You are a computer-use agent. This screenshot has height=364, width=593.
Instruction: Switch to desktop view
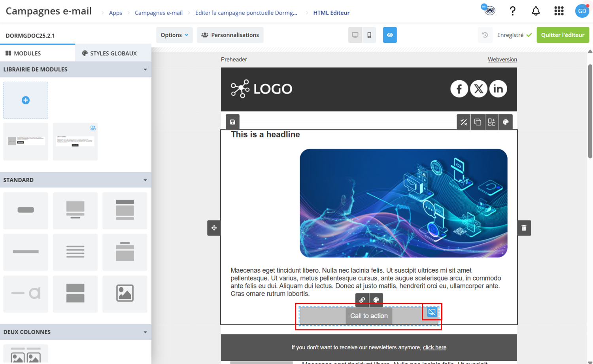355,35
